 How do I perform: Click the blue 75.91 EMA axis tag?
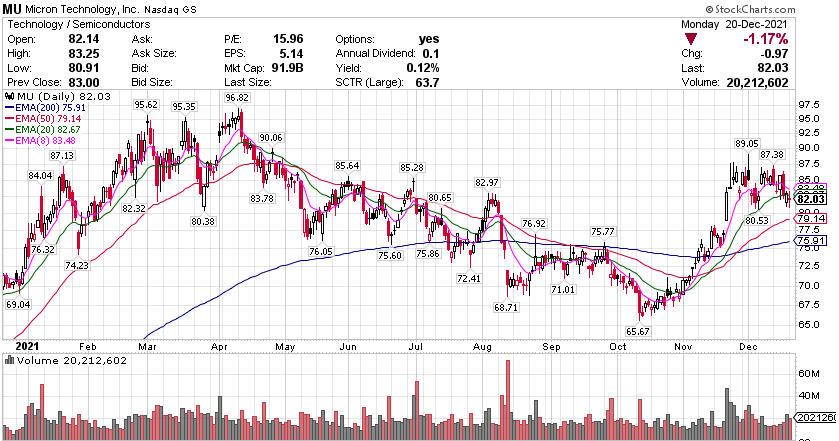tap(812, 240)
